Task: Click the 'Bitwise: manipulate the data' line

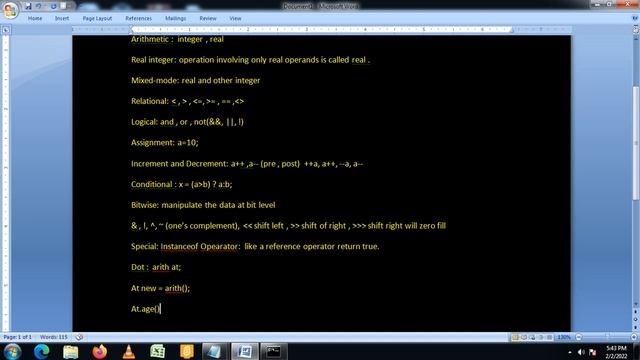Action: pyautogui.click(x=203, y=205)
